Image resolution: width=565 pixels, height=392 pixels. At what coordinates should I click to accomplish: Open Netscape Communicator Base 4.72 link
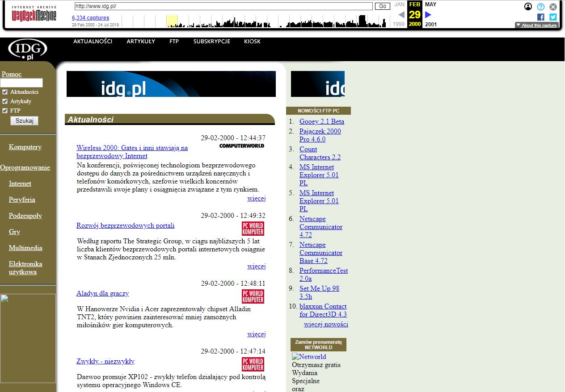[321, 253]
